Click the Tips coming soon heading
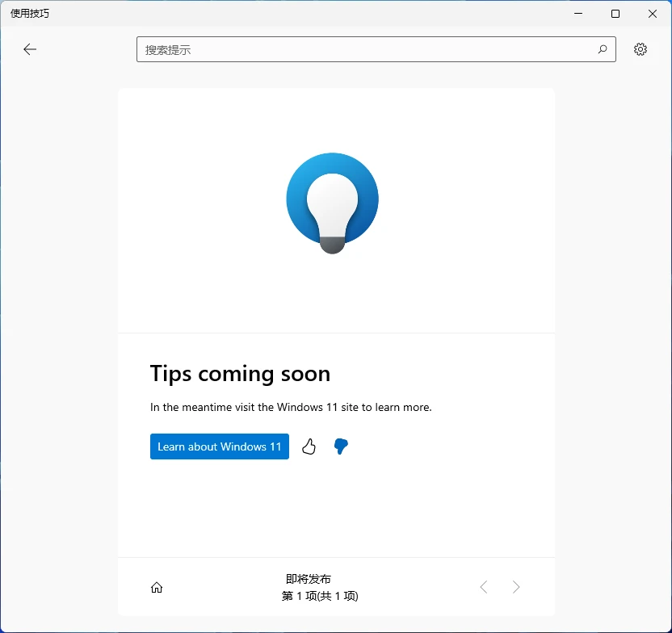Image resolution: width=672 pixels, height=633 pixels. pos(241,374)
